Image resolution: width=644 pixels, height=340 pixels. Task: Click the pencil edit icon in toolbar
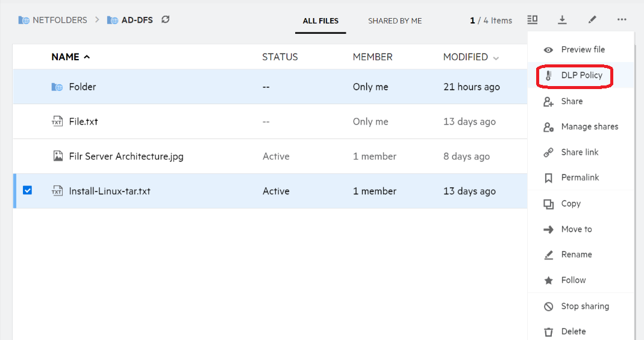pos(592,20)
